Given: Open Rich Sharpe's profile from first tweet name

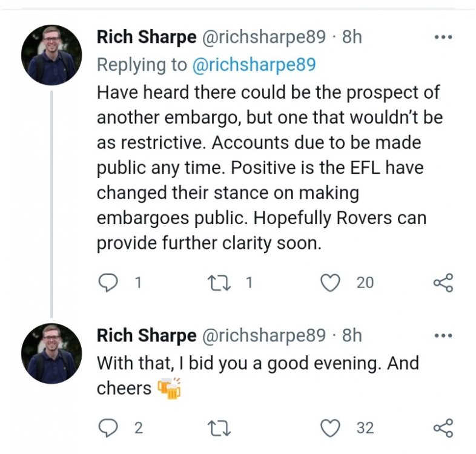Looking at the screenshot, I should [147, 37].
